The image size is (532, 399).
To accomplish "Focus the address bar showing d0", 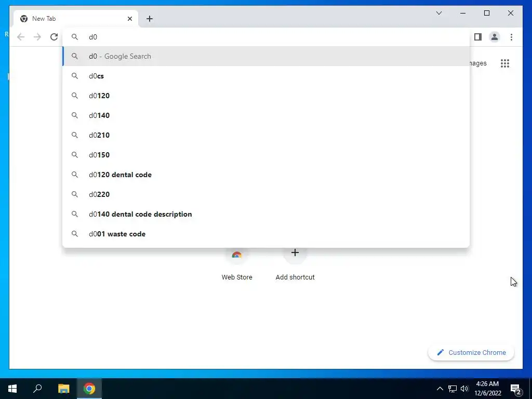I will click(267, 37).
